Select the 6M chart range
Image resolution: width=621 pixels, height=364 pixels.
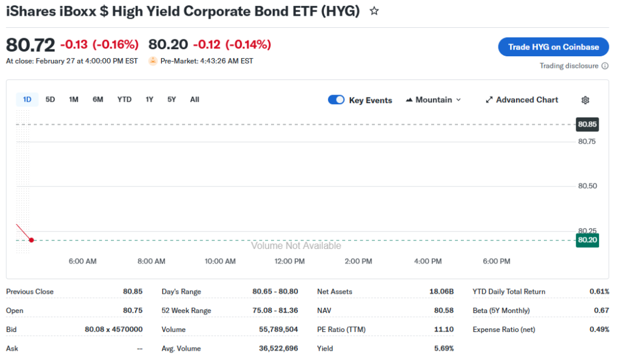tap(98, 99)
